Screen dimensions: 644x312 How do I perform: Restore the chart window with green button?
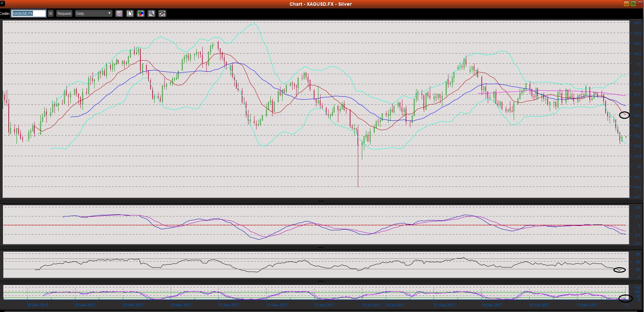[x=633, y=4]
